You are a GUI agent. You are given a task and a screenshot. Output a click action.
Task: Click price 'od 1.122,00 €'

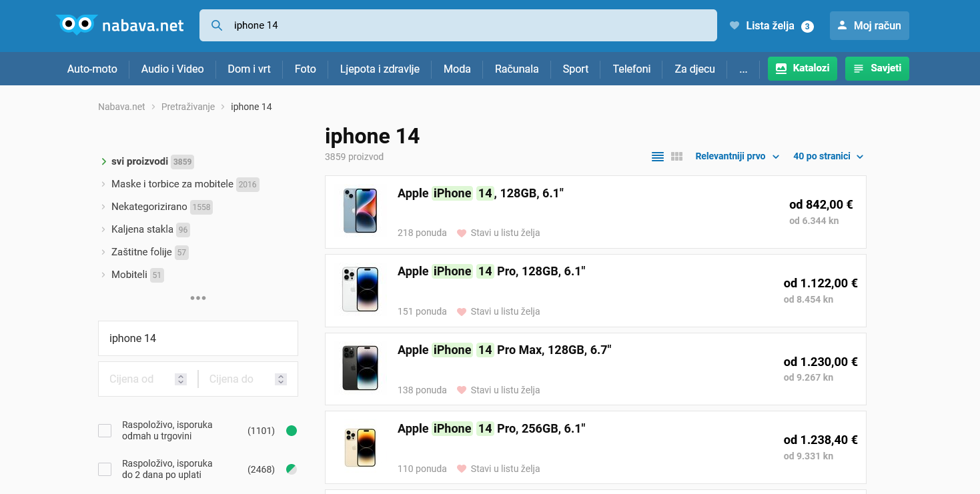tap(821, 283)
